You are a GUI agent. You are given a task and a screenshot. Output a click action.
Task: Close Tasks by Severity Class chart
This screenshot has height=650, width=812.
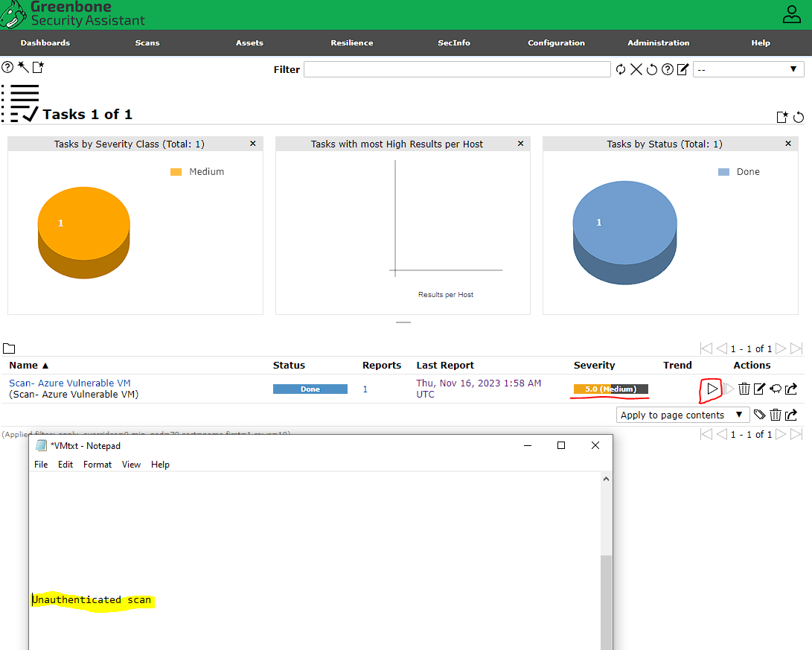click(x=253, y=144)
